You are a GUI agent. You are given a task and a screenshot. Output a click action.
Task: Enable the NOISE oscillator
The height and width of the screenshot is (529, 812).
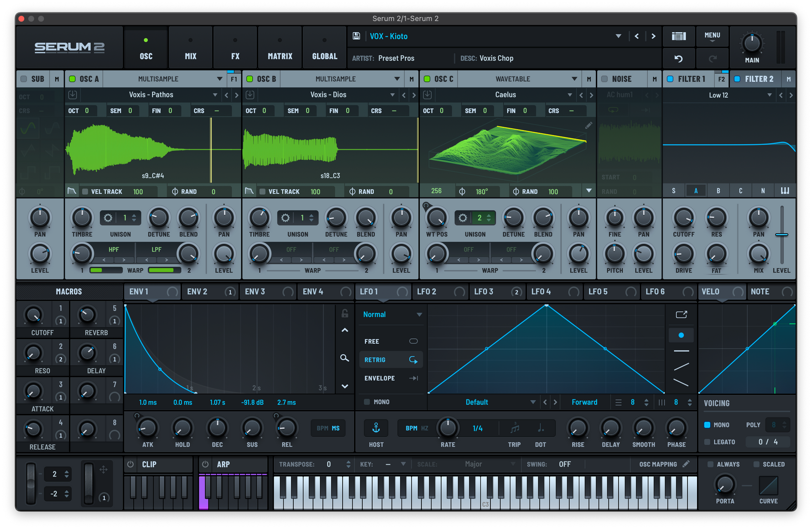604,79
